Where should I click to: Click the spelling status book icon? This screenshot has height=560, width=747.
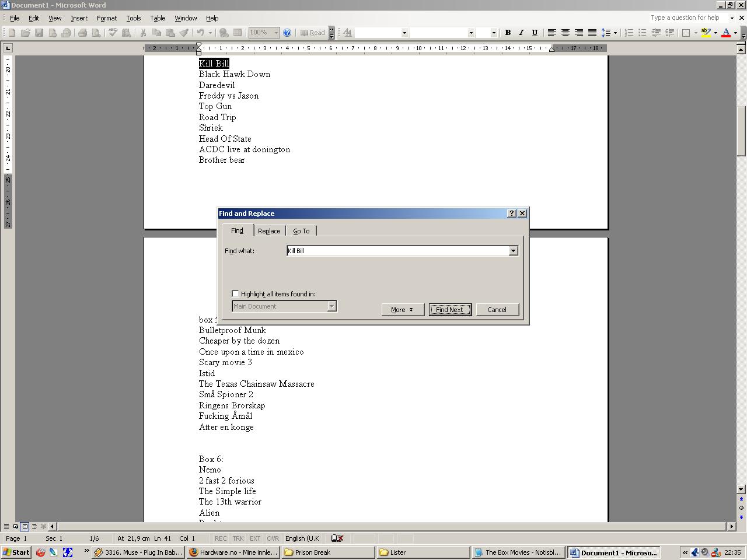coord(337,538)
